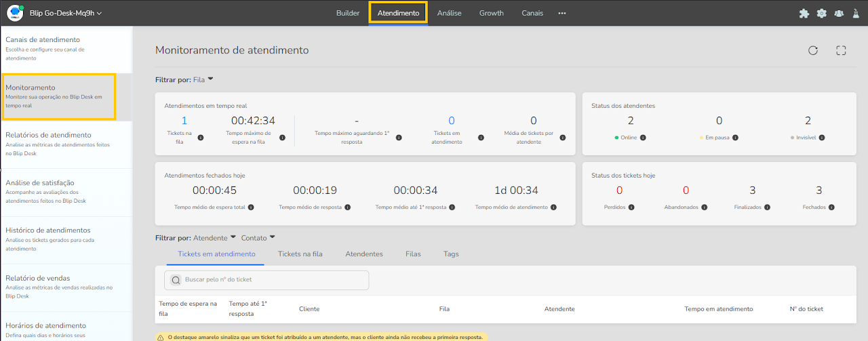Refresh the monitoring dashboard
Viewport: 868px width, 341px height.
click(813, 50)
